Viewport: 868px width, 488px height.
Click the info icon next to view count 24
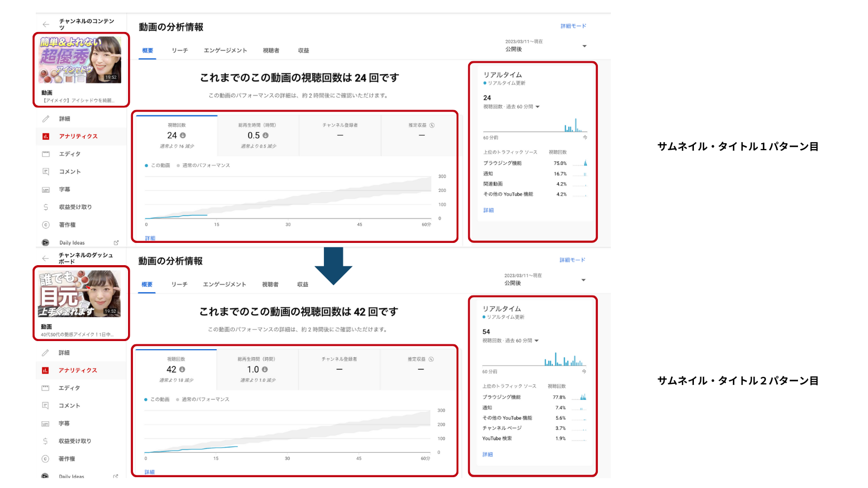tap(183, 136)
